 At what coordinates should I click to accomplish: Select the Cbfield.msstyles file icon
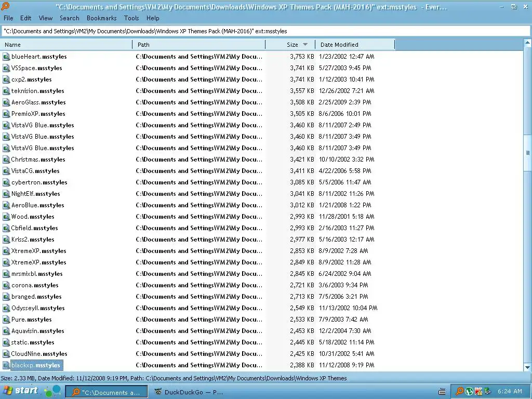6,228
